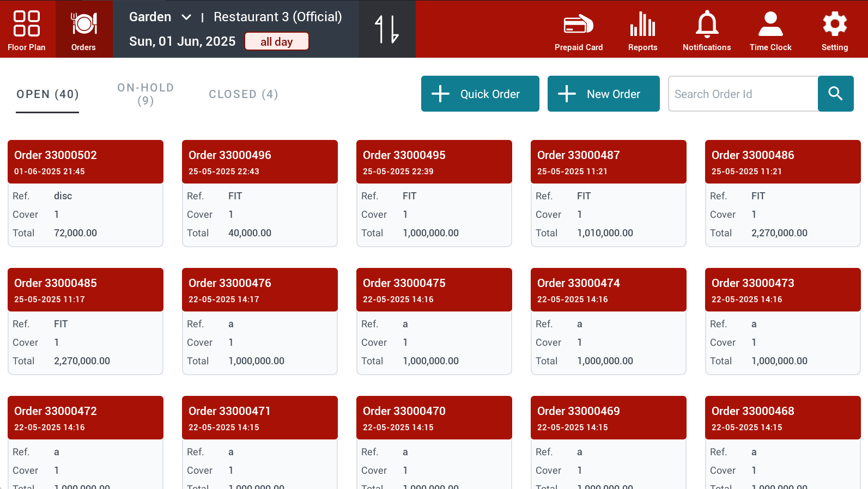868x489 pixels.
Task: Open Prepaid Card
Action: 579,32
